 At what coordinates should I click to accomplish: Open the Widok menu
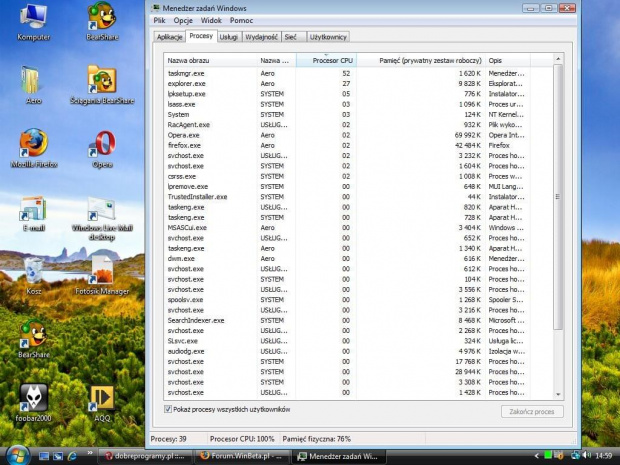pyautogui.click(x=211, y=21)
